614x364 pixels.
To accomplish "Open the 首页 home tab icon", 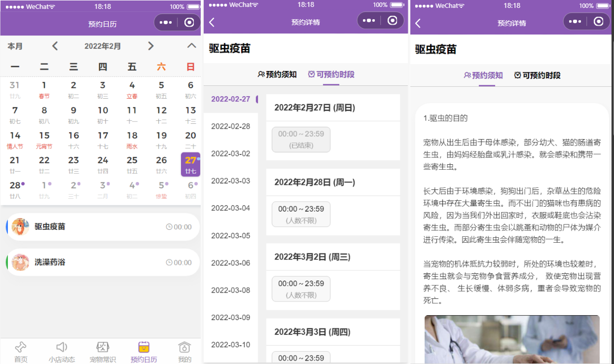I will [x=20, y=347].
